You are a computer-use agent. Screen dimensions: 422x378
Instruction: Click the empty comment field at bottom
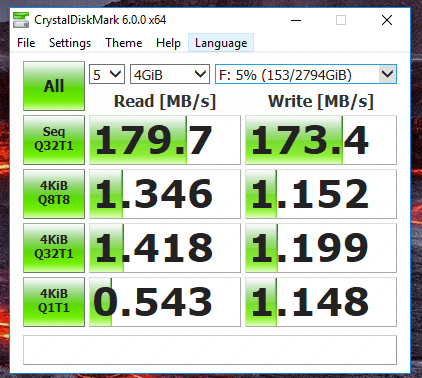pyautogui.click(x=210, y=350)
